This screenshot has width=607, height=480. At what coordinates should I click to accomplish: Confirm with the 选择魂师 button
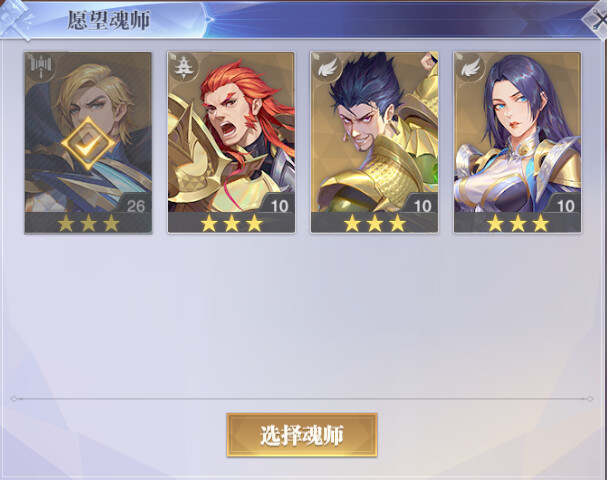(x=302, y=435)
